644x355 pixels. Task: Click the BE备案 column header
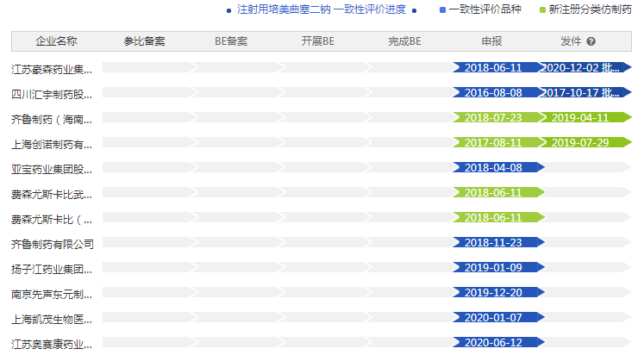[231, 41]
